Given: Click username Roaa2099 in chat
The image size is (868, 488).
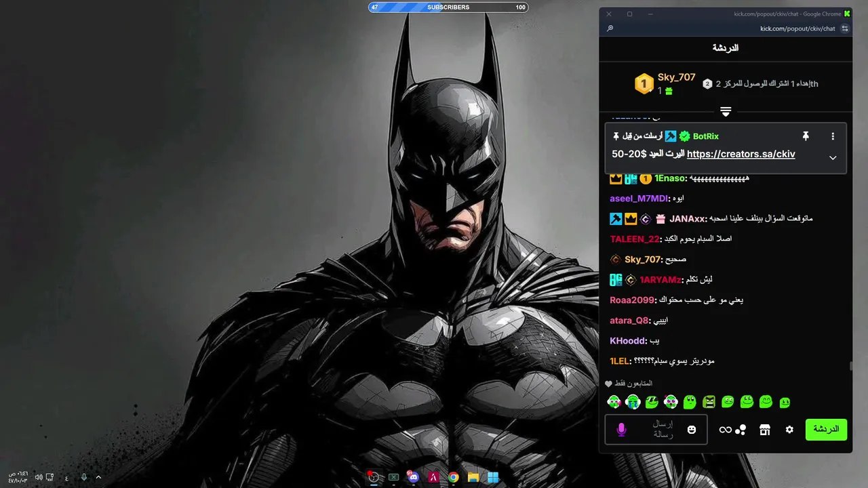Looking at the screenshot, I should tap(632, 300).
